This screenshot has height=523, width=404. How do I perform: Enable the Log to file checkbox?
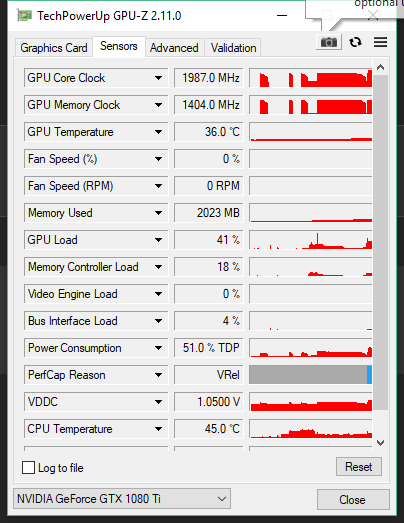28,467
